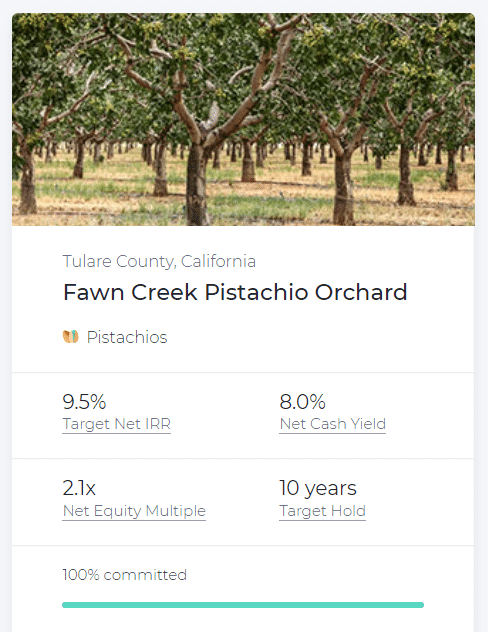
Task: Click the 100% committed text
Action: click(x=125, y=575)
